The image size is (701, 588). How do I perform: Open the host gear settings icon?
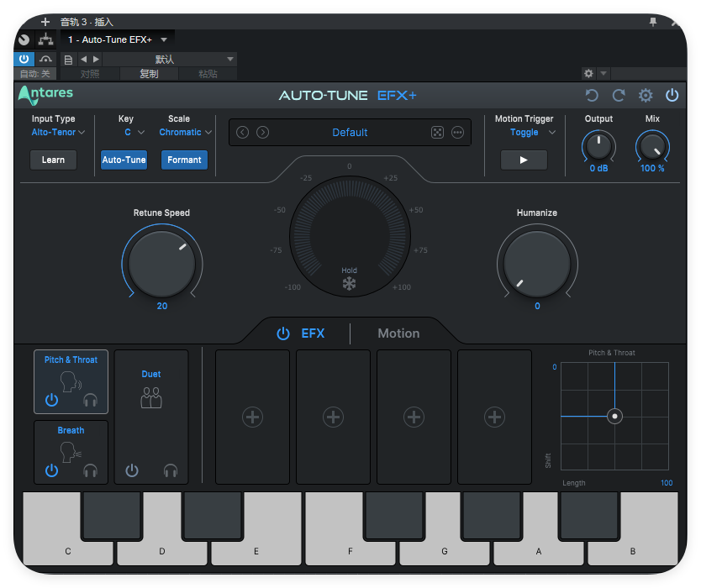click(588, 73)
